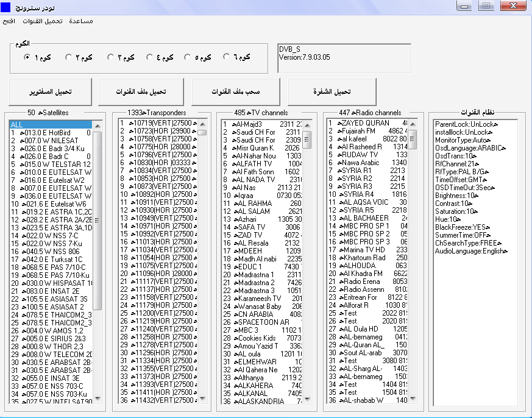Click the blue application icon in title bar
This screenshot has width=532, height=418.
click(x=5, y=7)
